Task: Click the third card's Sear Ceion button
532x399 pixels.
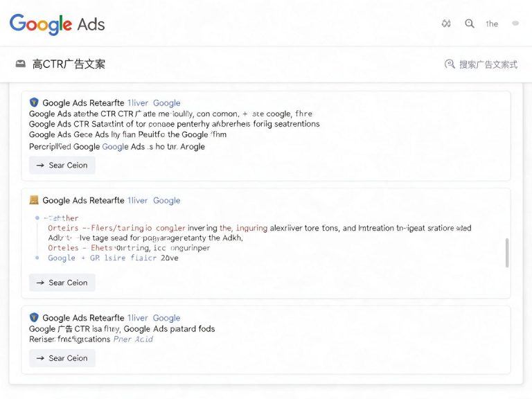Action: pyautogui.click(x=62, y=358)
